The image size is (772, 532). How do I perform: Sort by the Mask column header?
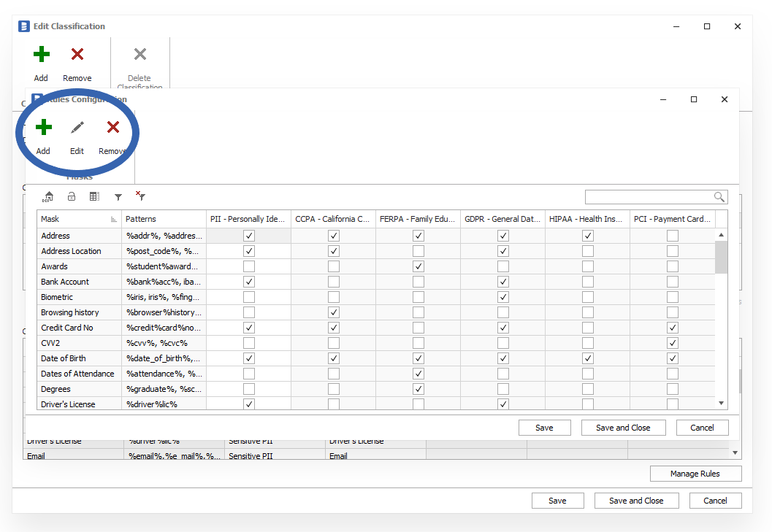tap(73, 219)
